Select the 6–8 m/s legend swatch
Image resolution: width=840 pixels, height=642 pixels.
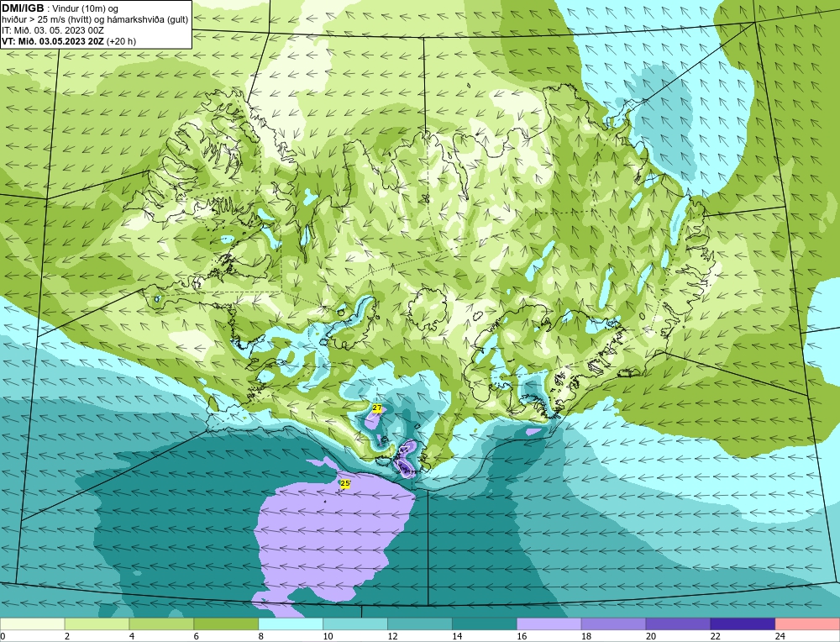[226, 624]
